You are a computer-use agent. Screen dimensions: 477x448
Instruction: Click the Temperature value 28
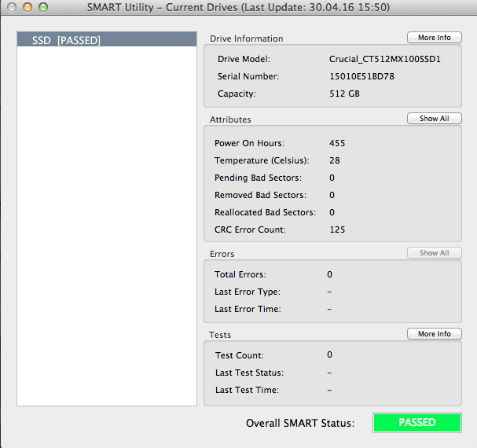coord(335,160)
